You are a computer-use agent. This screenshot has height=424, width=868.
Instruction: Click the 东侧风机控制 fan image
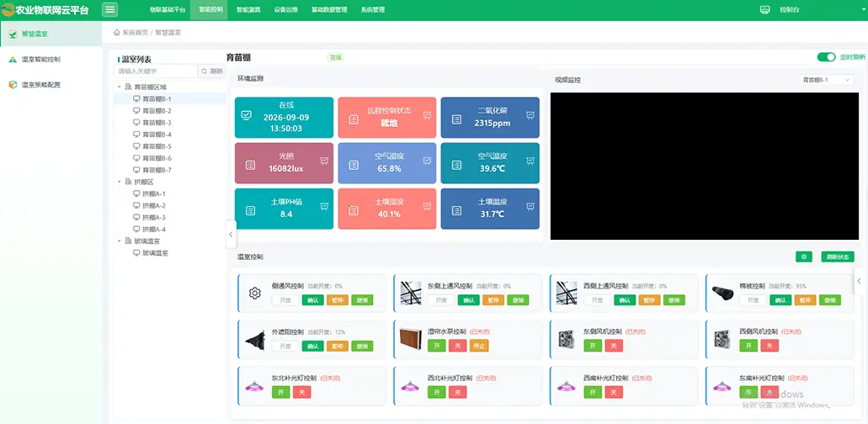click(x=567, y=339)
